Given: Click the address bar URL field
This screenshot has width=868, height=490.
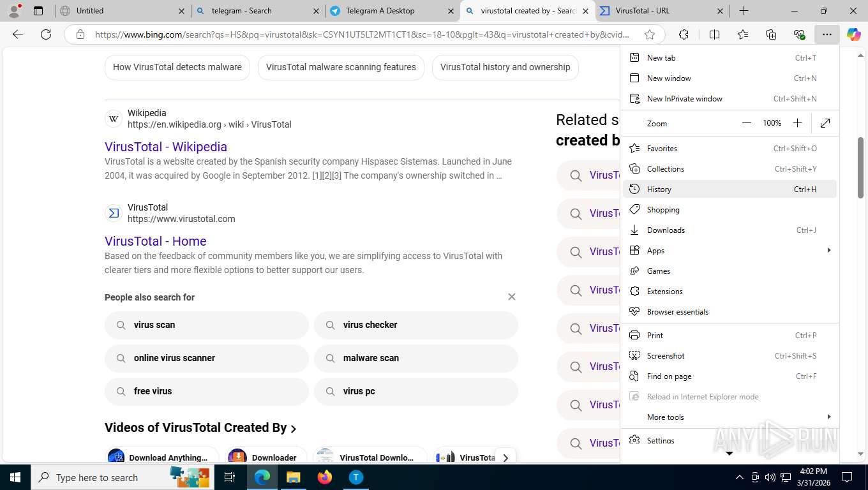Looking at the screenshot, I should tap(363, 34).
